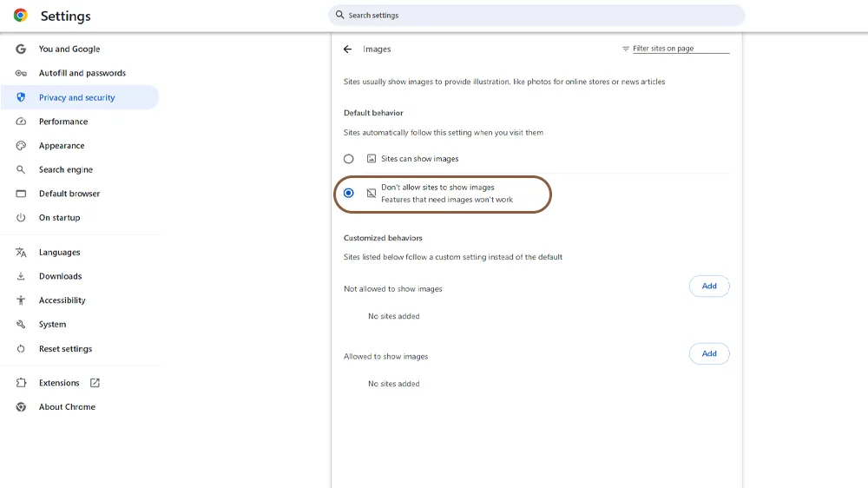Click the search magnifier icon in search bar

pyautogui.click(x=340, y=15)
